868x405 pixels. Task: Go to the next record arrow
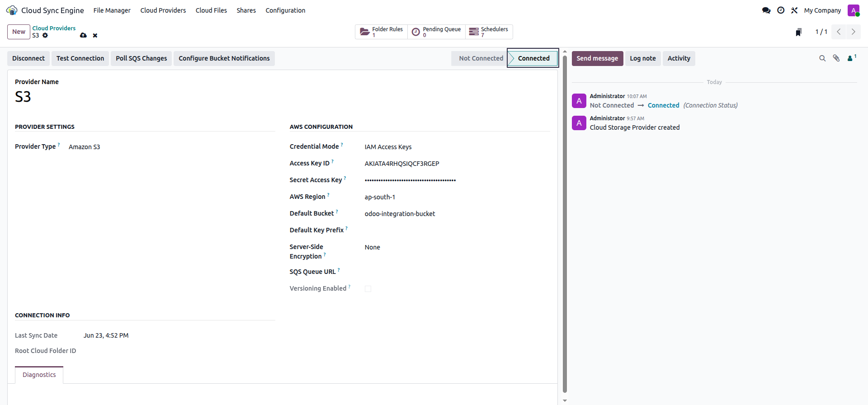854,32
